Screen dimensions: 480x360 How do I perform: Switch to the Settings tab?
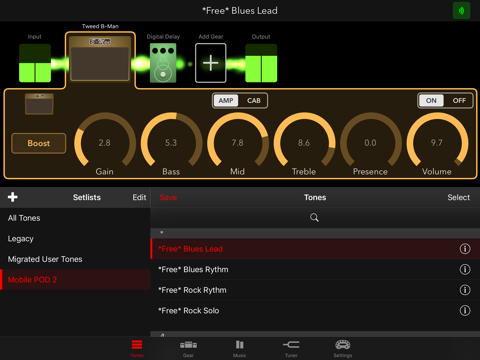[x=343, y=348]
